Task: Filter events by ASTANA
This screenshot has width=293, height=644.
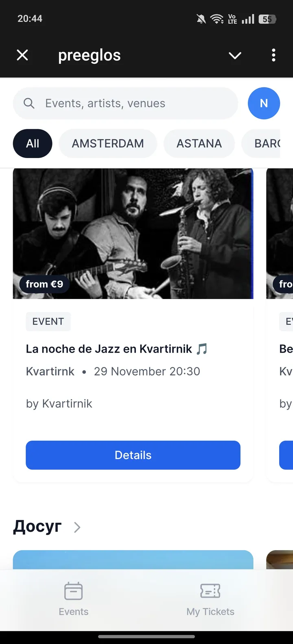Action: coord(199,143)
